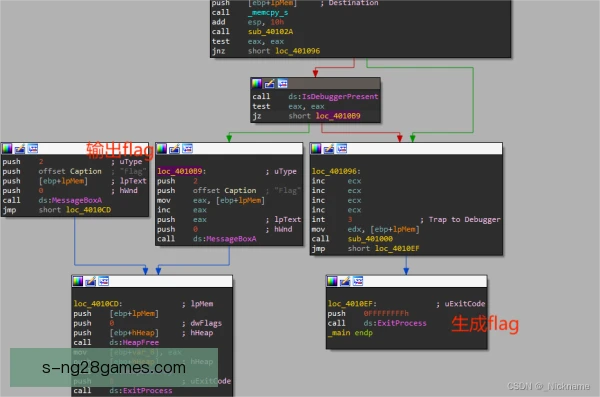Image resolution: width=600 pixels, height=397 pixels.
Task: Click the group nodes icon on loc_4010EF block
Action: 358,281
